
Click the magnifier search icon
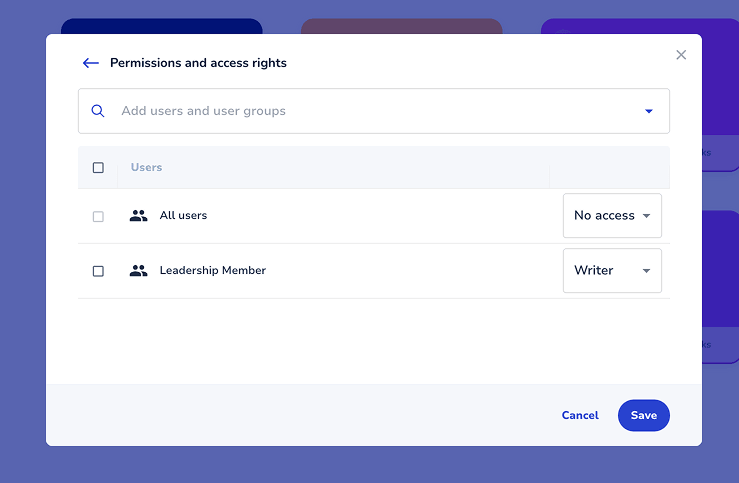[x=98, y=111]
